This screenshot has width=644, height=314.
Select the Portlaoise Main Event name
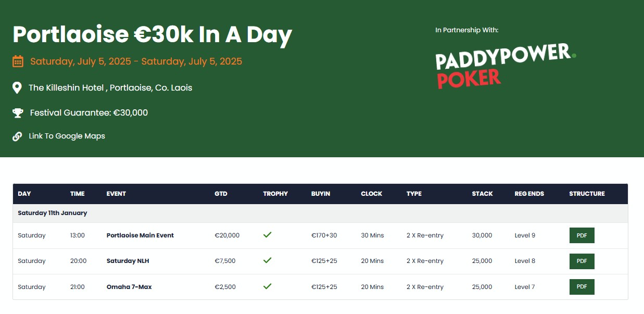(x=140, y=235)
